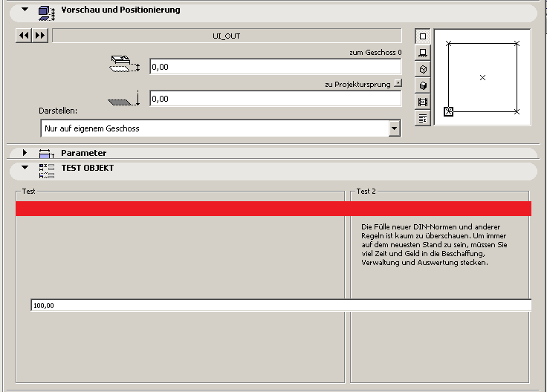Click the Vorschau und Positionierung panel icon
Image resolution: width=547 pixels, height=392 pixels.
click(46, 13)
